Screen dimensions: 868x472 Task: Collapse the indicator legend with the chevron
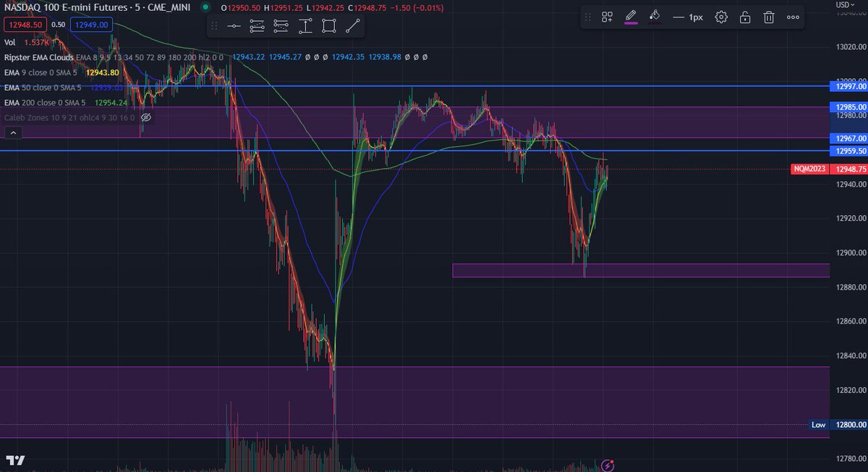13,132
